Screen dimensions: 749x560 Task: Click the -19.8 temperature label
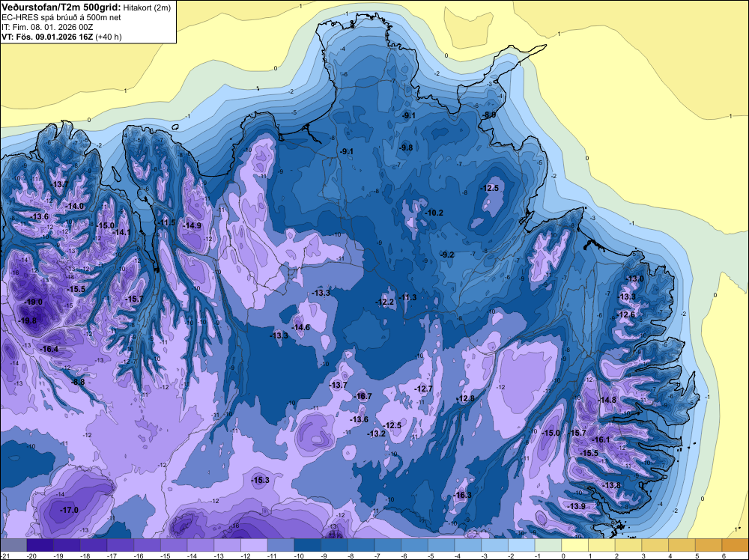(28, 321)
